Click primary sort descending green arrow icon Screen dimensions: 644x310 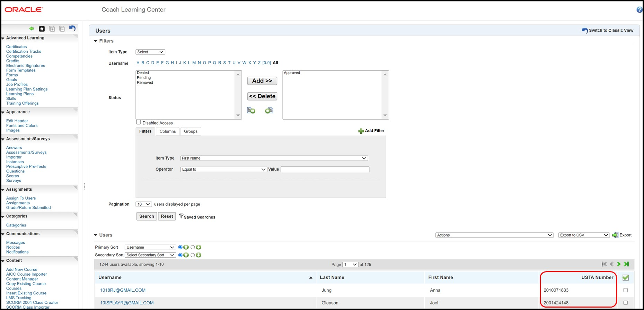(199, 247)
